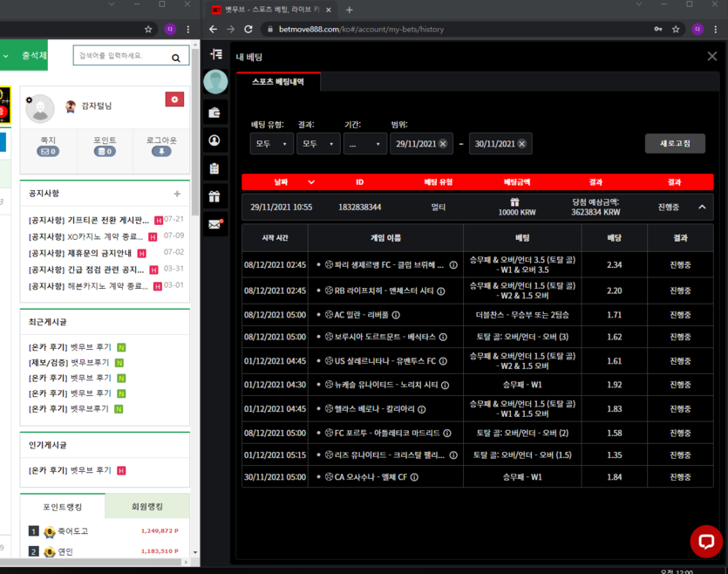Show info for RB 라이프치히 match

(x=440, y=290)
